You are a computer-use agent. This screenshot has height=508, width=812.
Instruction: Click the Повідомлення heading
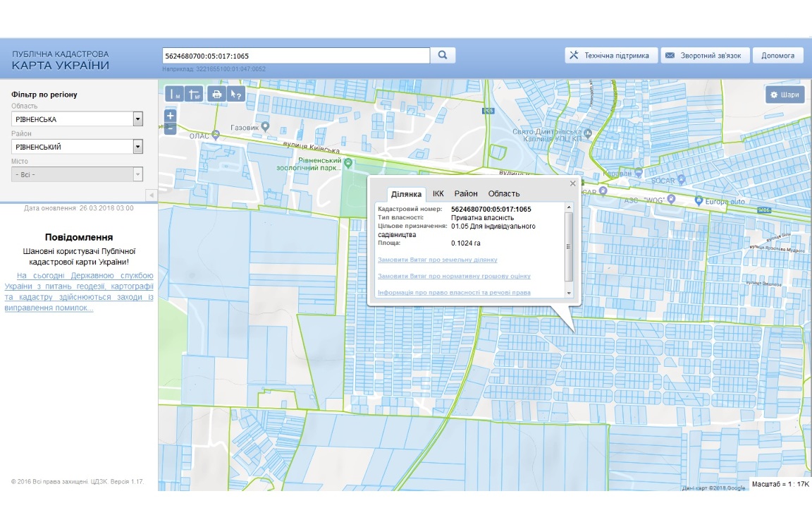(79, 237)
